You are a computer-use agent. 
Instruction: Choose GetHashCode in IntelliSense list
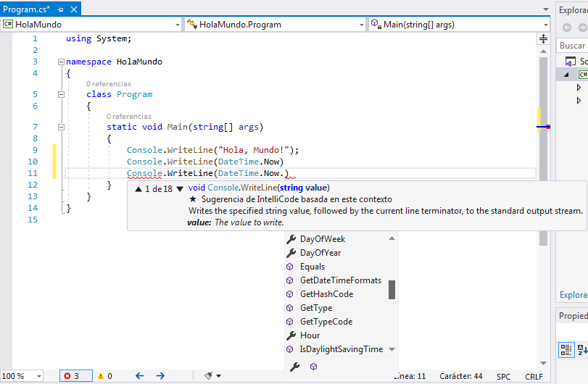coord(326,294)
